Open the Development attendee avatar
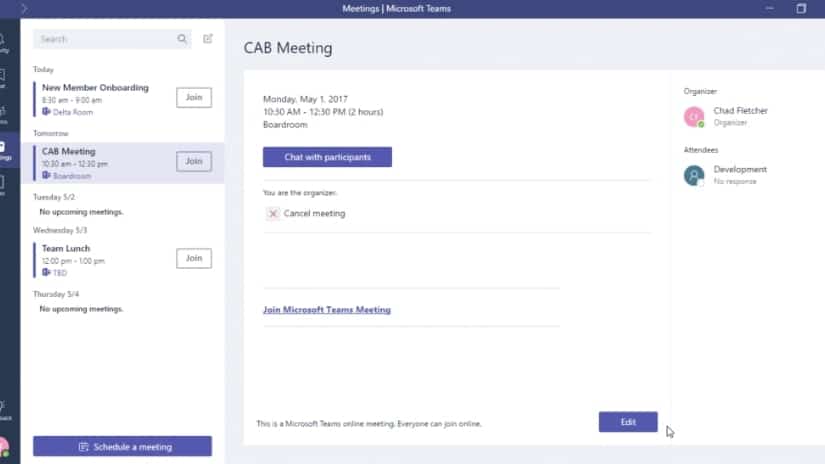This screenshot has height=464, width=825. [694, 175]
